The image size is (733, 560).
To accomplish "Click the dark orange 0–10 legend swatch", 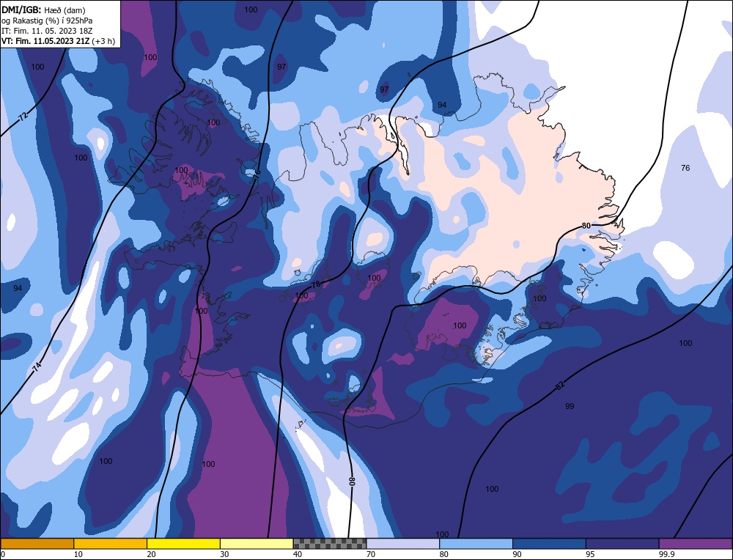I will [x=37, y=544].
